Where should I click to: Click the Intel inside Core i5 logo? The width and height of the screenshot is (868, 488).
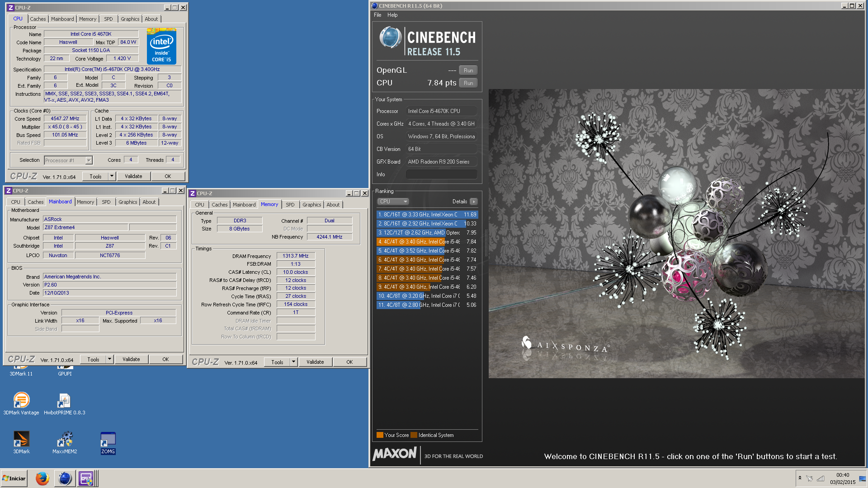tap(161, 47)
